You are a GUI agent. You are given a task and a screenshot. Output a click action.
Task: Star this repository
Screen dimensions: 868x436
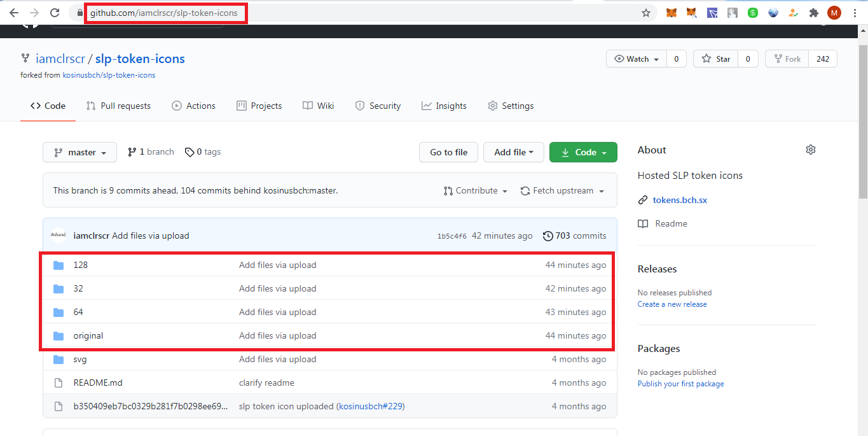pyautogui.click(x=716, y=59)
